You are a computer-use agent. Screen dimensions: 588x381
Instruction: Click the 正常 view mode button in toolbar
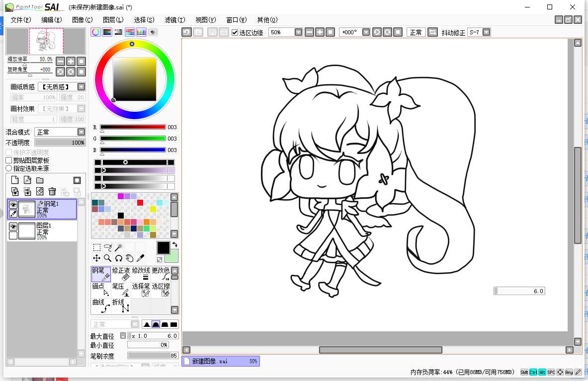click(x=416, y=32)
